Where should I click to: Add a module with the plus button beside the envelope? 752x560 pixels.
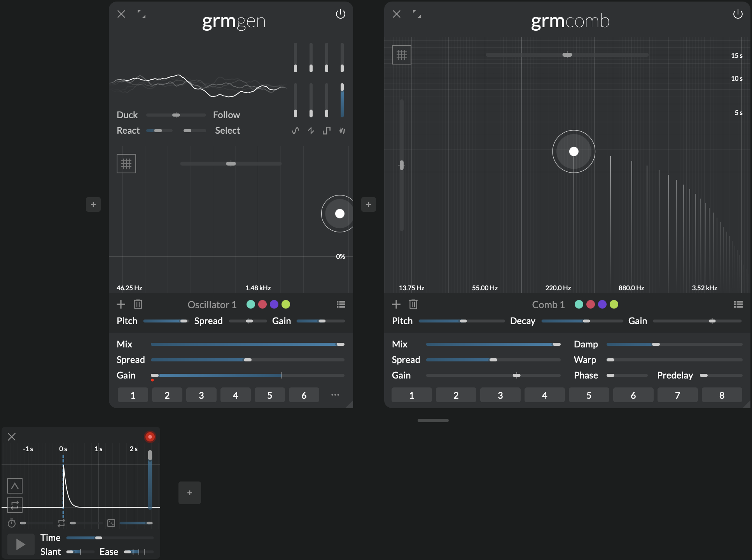[190, 493]
